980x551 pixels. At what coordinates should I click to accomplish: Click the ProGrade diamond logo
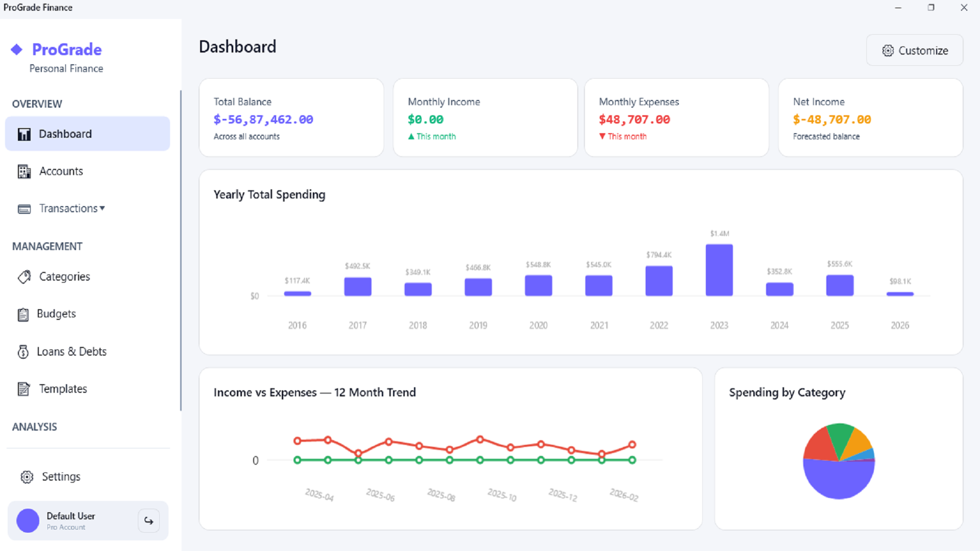17,49
